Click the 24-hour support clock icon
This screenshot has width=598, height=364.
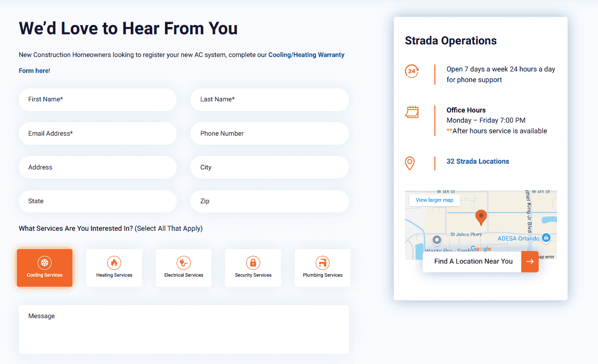pos(412,71)
